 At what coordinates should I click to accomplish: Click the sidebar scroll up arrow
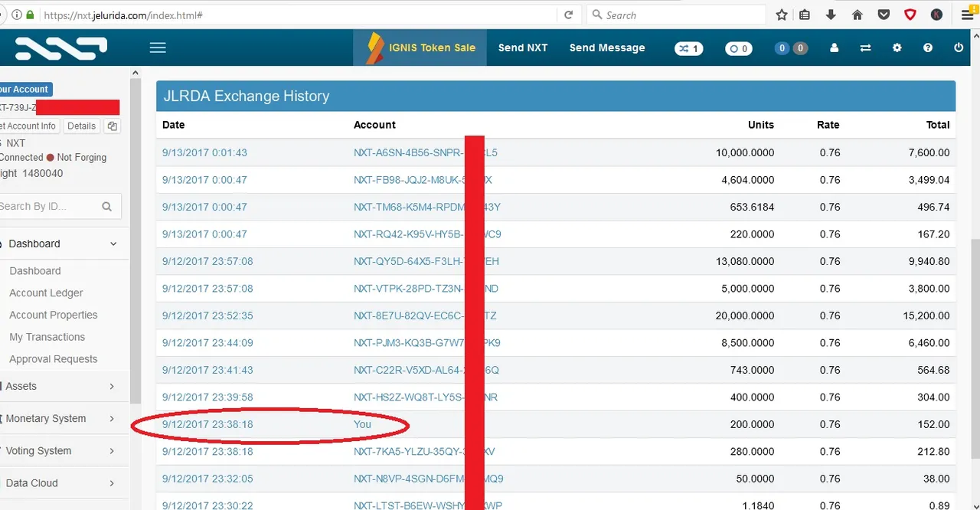(x=136, y=74)
